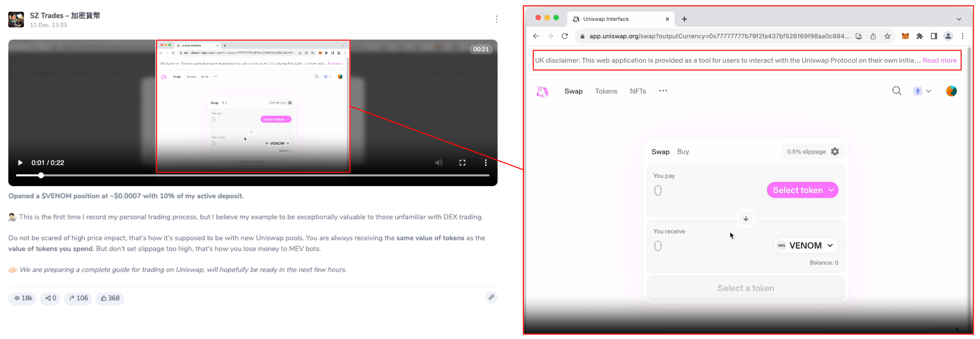Open the Ethereum network selector dropdown
The height and width of the screenshot is (339, 980).
[922, 91]
